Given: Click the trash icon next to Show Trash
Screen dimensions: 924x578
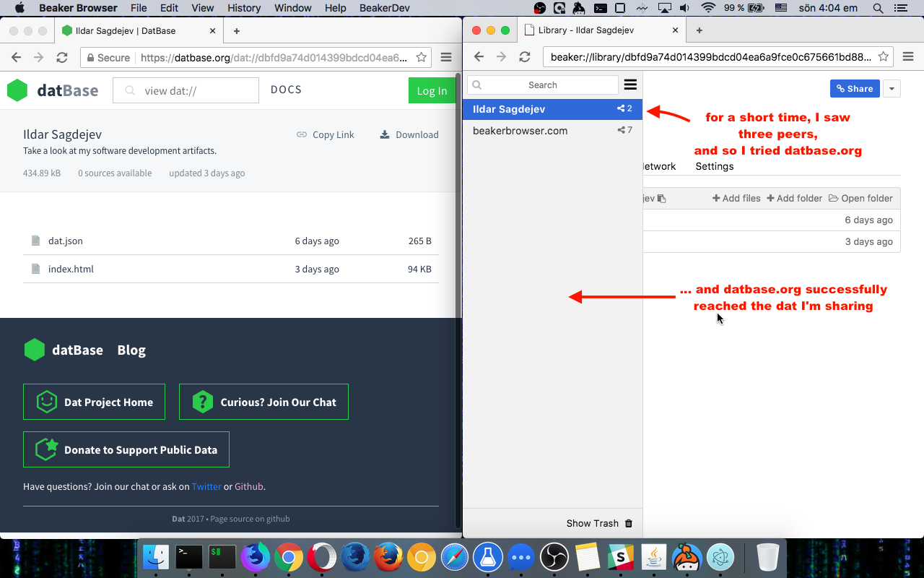Looking at the screenshot, I should 629,523.
